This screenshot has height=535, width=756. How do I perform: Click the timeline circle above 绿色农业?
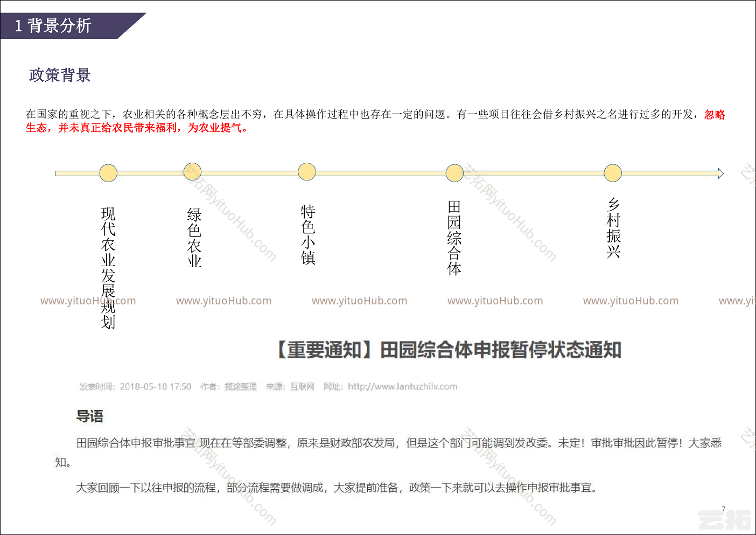pos(192,171)
